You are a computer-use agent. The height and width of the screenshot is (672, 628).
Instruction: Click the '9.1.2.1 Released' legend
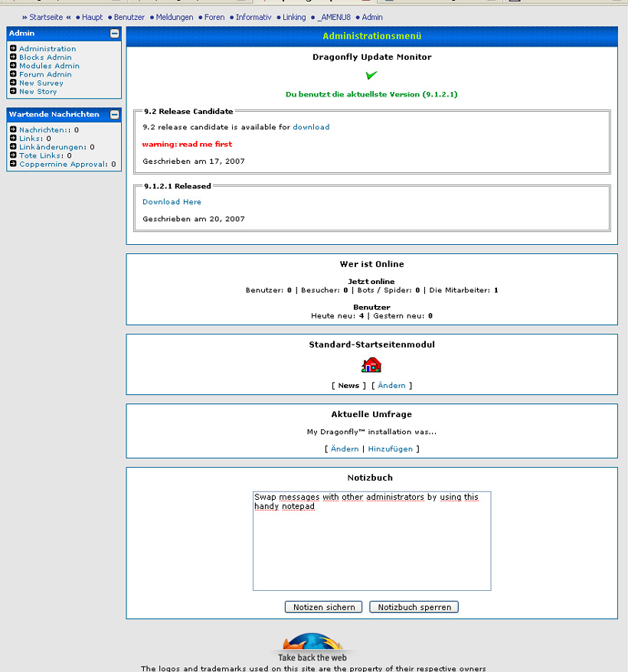(x=177, y=186)
